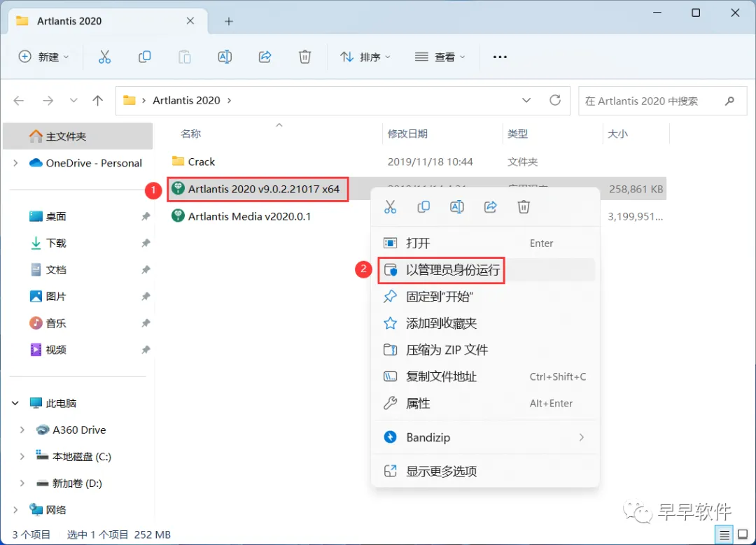This screenshot has width=756, height=545.
Task: Open the 查看 view dropdown
Action: pos(440,57)
